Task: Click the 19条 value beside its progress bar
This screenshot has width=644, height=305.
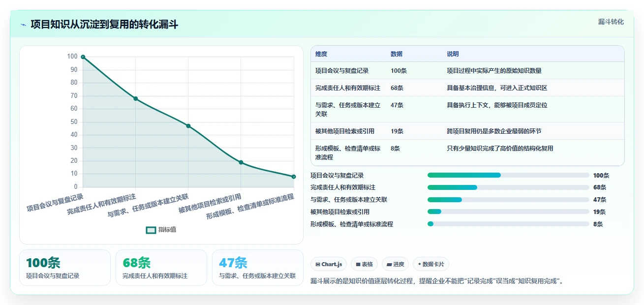Action: [600, 212]
